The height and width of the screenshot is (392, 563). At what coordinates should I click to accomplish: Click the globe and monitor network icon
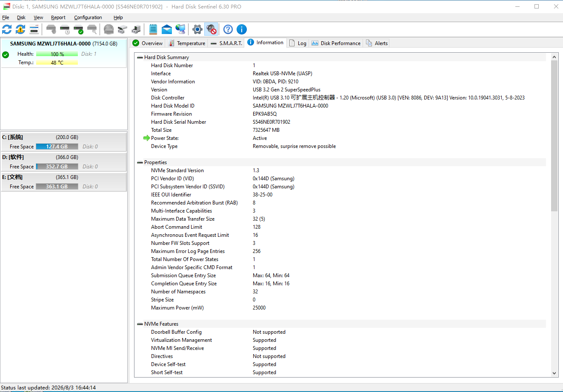[x=180, y=29]
